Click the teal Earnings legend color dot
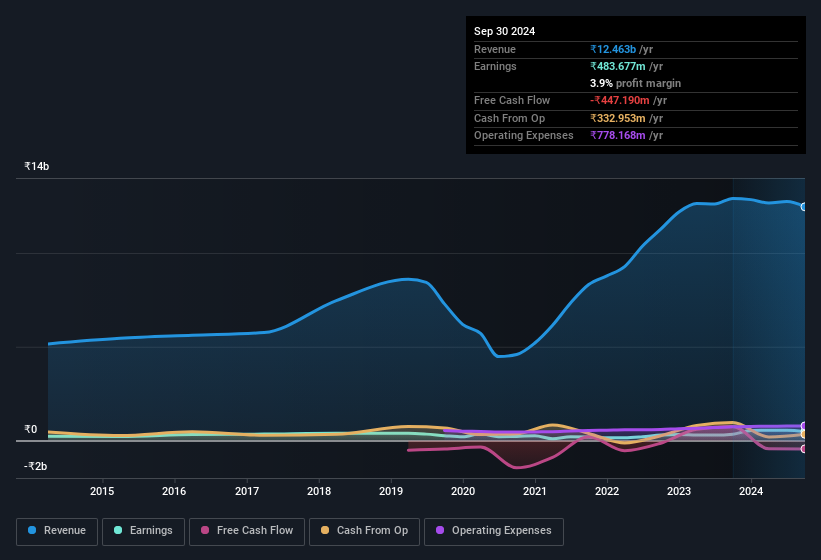821x560 pixels. click(x=118, y=530)
